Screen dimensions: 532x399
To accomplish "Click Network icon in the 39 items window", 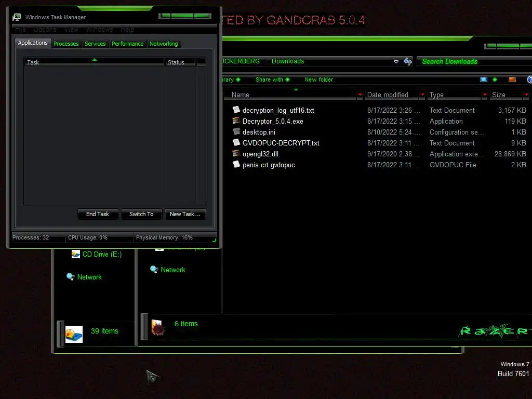I will click(70, 276).
